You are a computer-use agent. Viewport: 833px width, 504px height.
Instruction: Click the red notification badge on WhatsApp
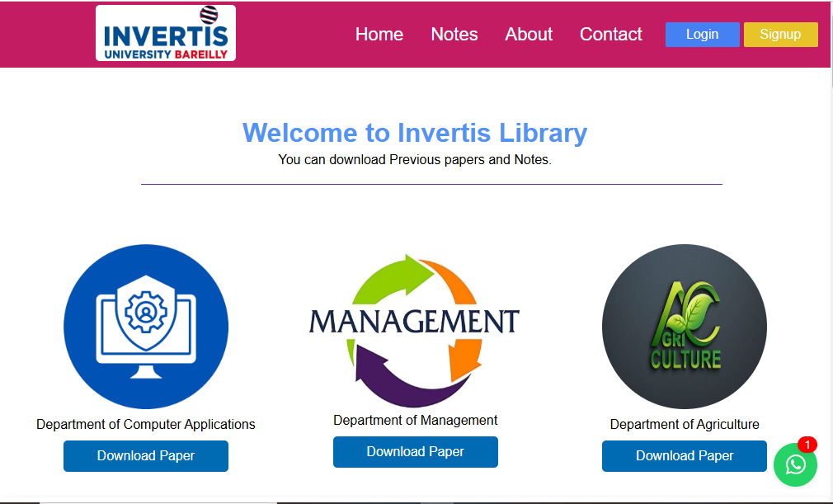click(807, 445)
